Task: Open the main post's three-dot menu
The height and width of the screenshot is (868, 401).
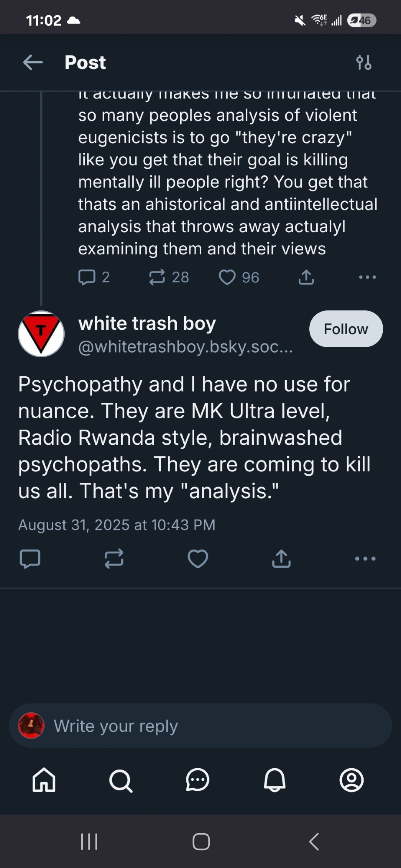Action: [x=365, y=559]
